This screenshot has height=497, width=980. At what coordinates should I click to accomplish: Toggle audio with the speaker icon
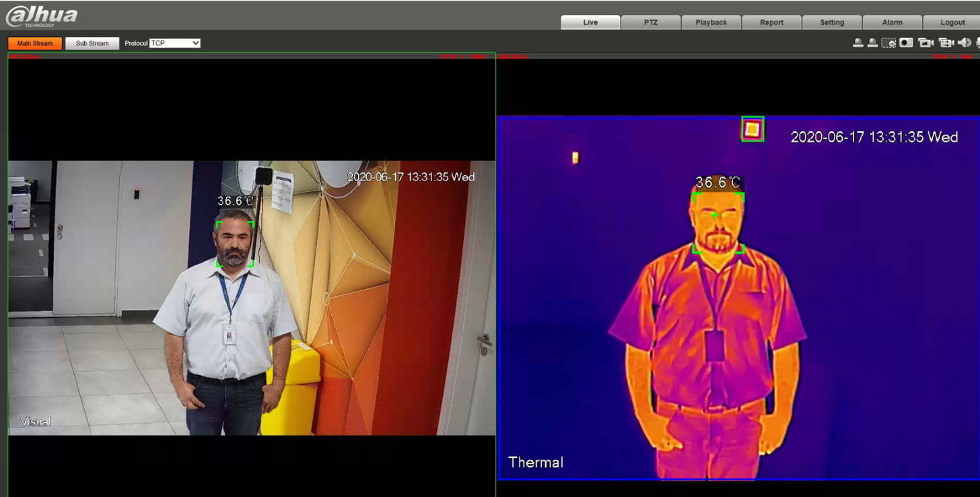click(965, 42)
